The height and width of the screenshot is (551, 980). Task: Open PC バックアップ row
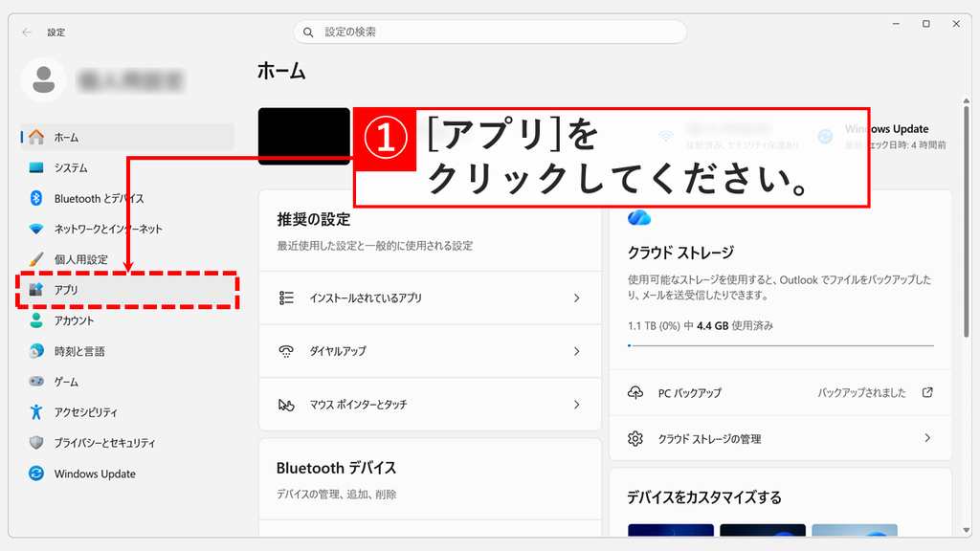[781, 392]
